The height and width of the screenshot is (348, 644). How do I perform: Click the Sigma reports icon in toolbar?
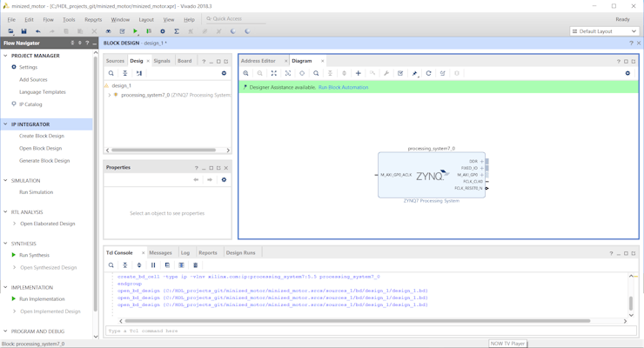[x=177, y=31]
